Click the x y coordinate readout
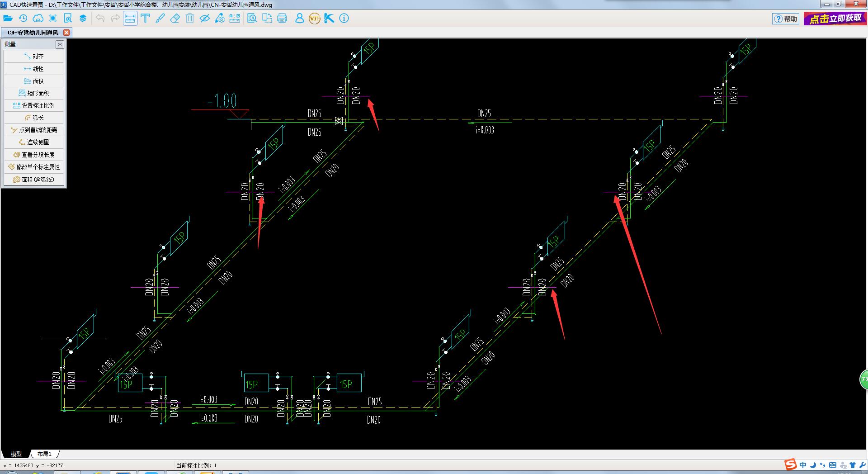Image resolution: width=868 pixels, height=474 pixels. 33,465
